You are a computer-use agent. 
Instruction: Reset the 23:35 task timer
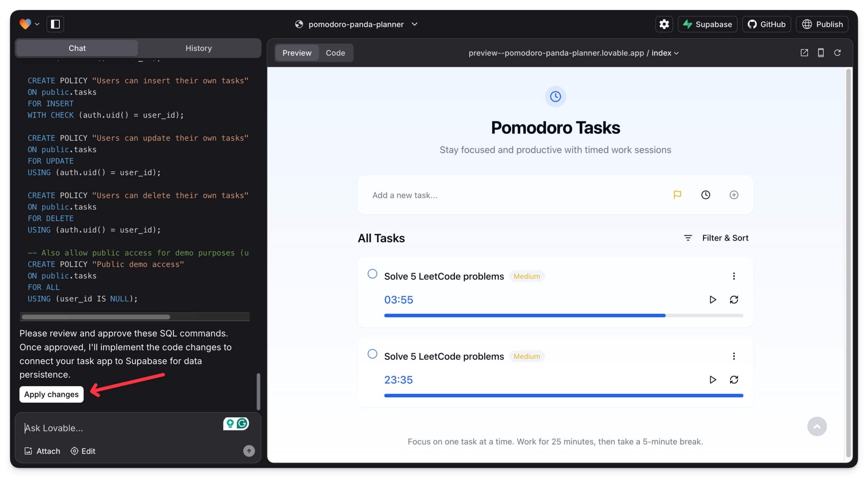tap(734, 379)
